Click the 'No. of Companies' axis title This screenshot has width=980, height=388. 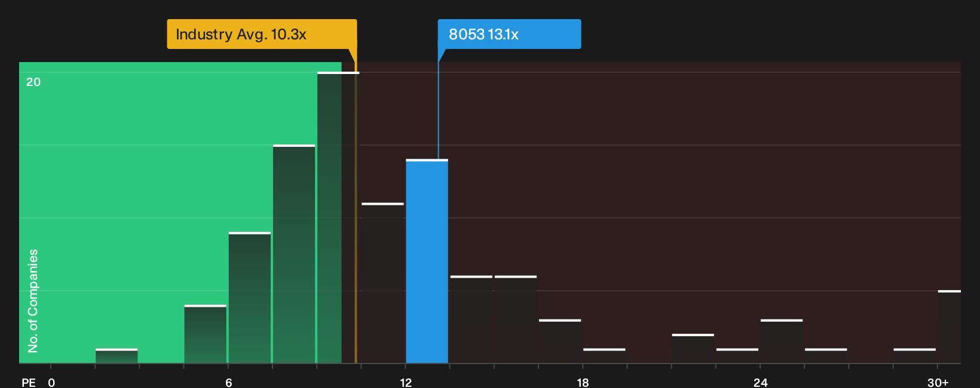33,300
